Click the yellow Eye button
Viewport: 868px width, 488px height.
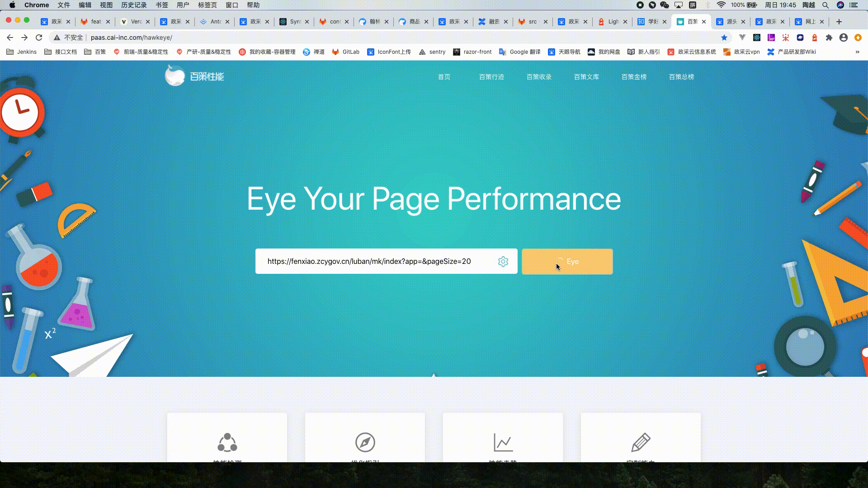tap(567, 262)
